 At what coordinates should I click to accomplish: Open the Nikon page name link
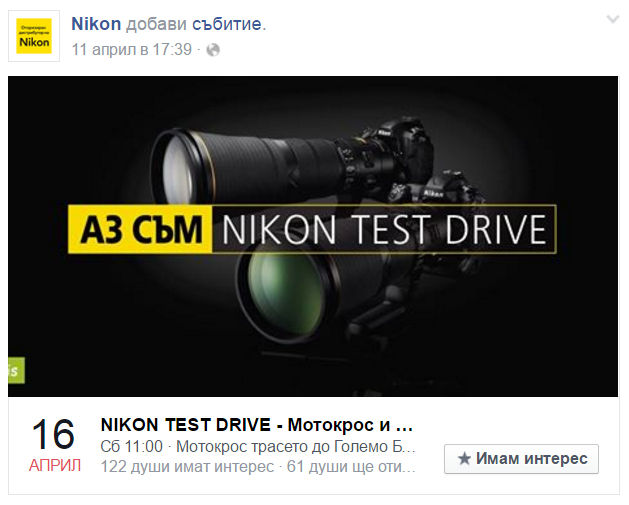96,24
